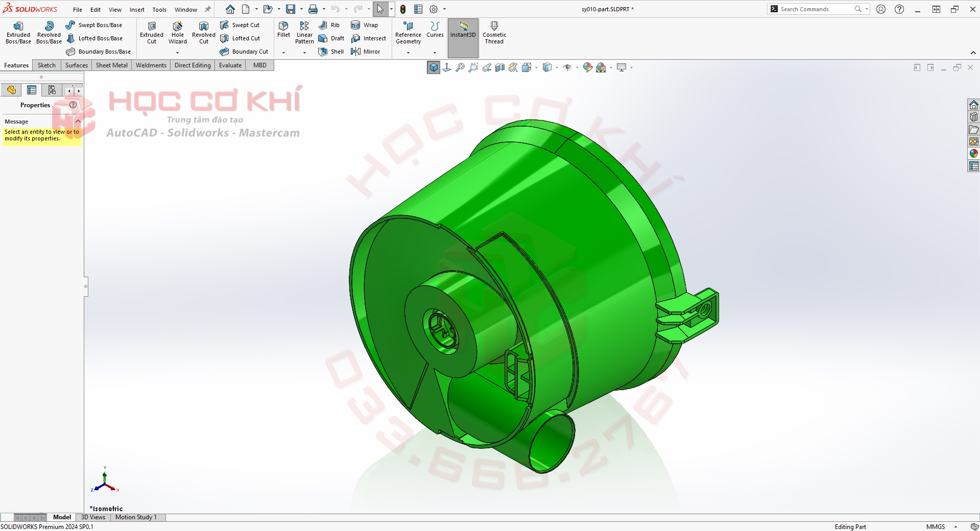Switch to the Sketch tab

click(x=46, y=65)
